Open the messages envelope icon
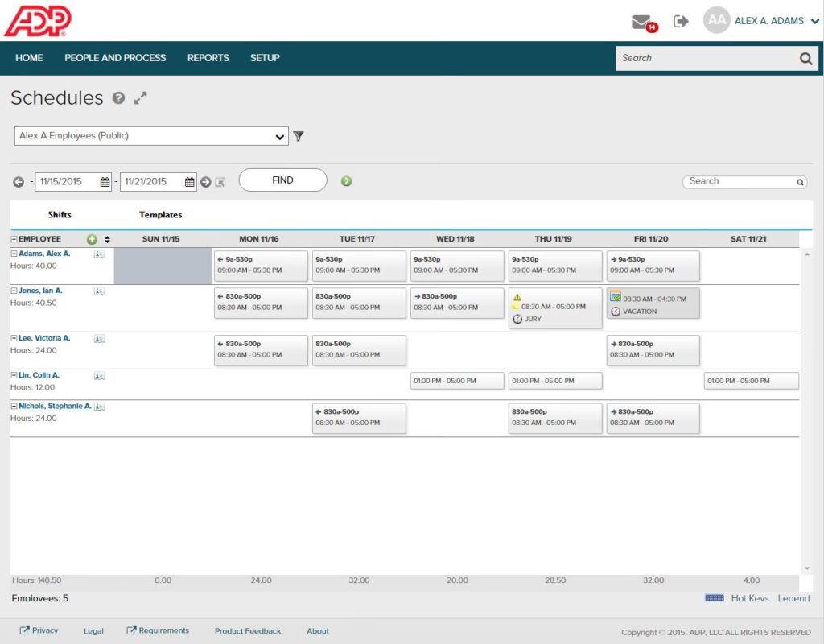The image size is (824, 644). click(642, 22)
